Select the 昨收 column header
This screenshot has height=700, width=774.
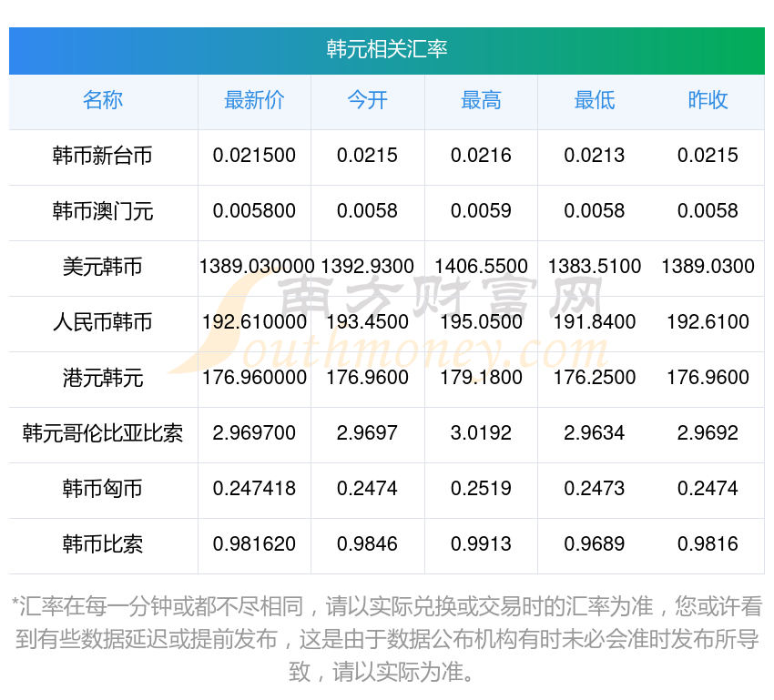coord(708,100)
